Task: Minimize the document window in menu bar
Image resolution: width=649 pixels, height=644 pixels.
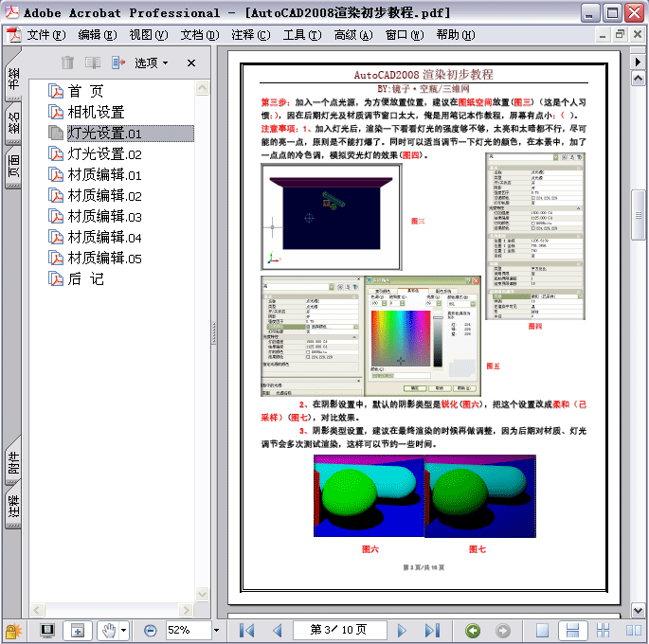Action: click(x=603, y=35)
